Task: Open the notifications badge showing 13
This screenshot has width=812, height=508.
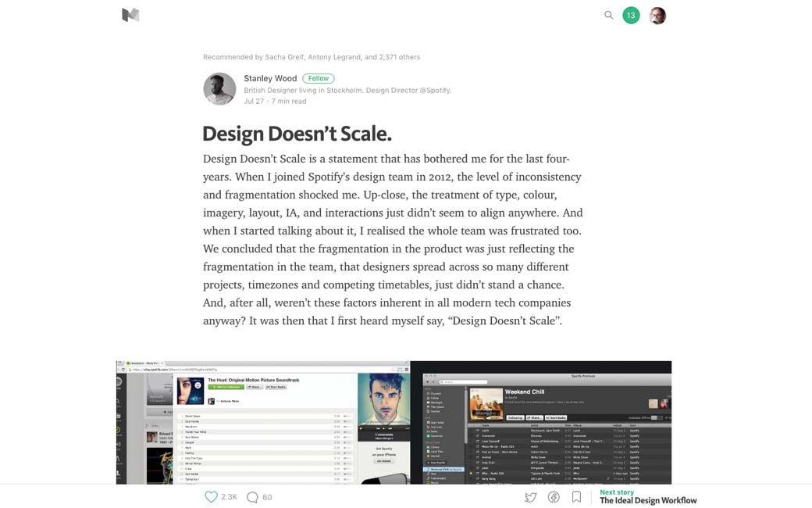Action: coord(631,15)
